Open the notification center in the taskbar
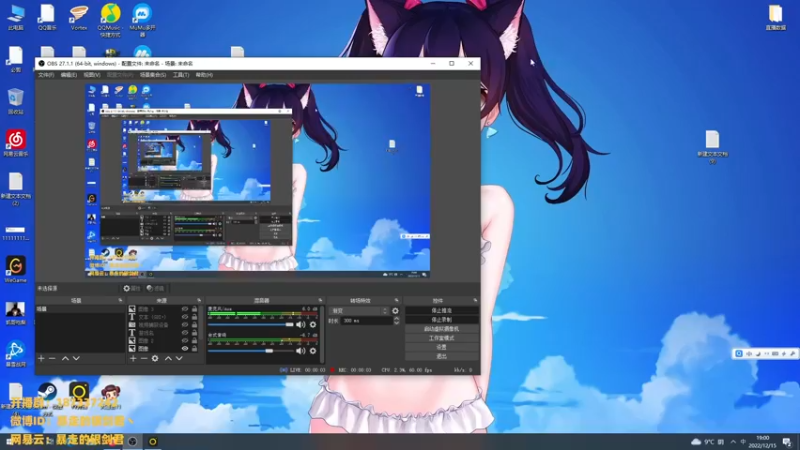The image size is (800, 450). click(x=787, y=441)
